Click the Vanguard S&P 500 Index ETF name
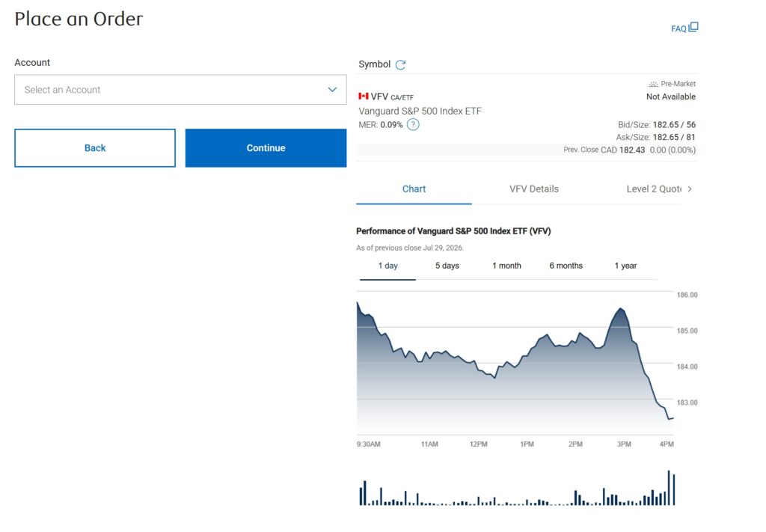Viewport: 766px width, 532px height. (420, 111)
